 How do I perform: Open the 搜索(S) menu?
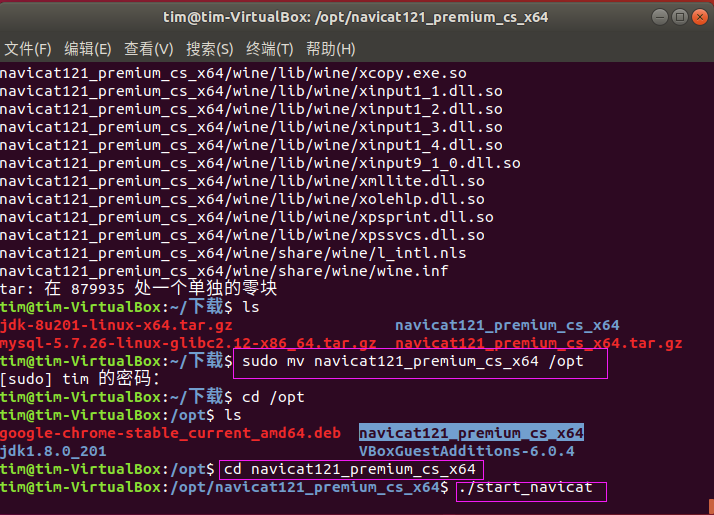coord(209,49)
